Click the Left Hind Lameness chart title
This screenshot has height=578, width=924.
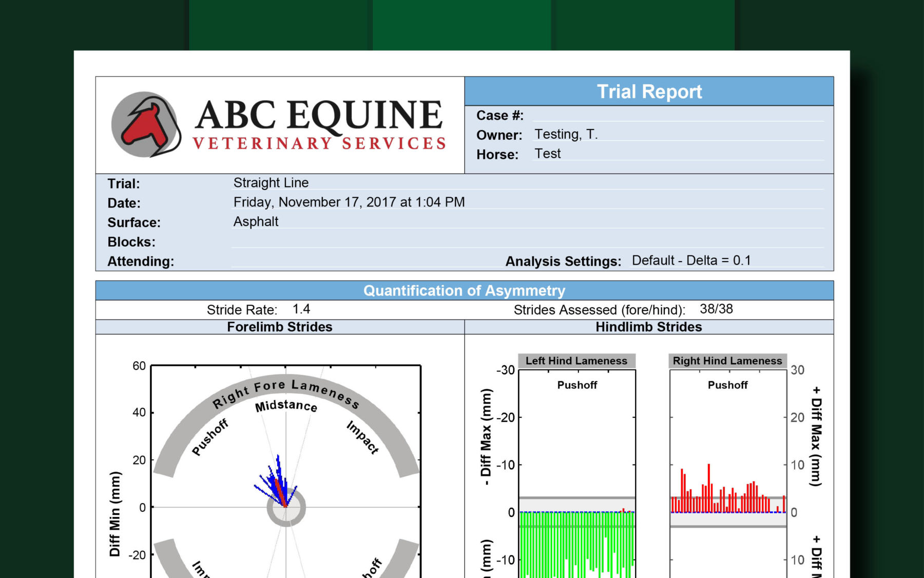tap(576, 361)
